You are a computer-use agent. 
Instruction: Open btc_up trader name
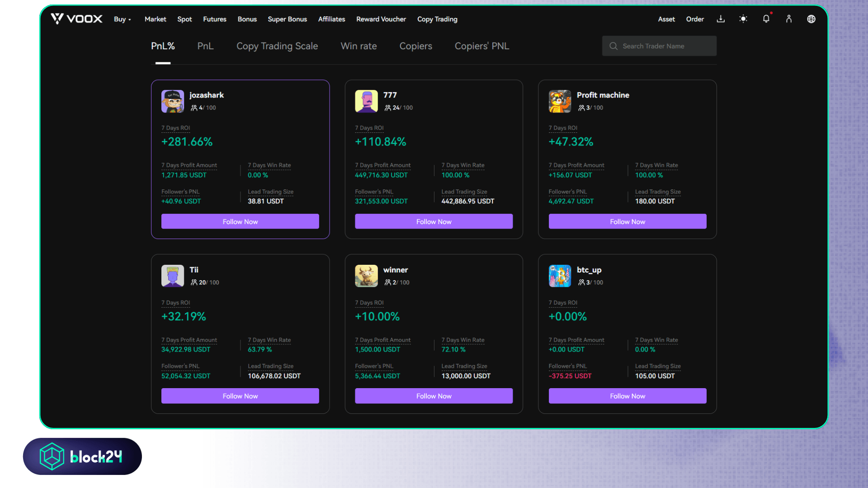(x=589, y=270)
